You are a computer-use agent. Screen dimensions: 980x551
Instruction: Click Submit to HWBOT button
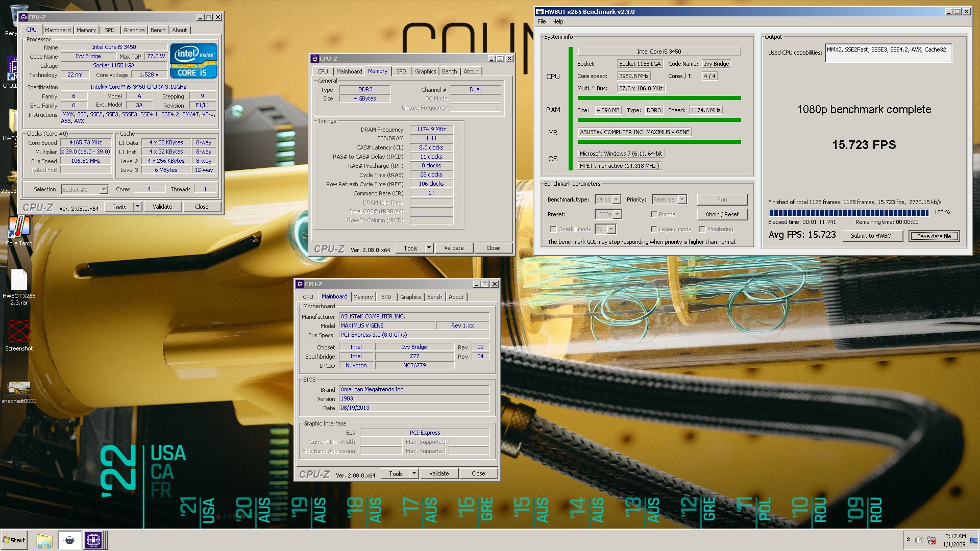[x=872, y=236]
